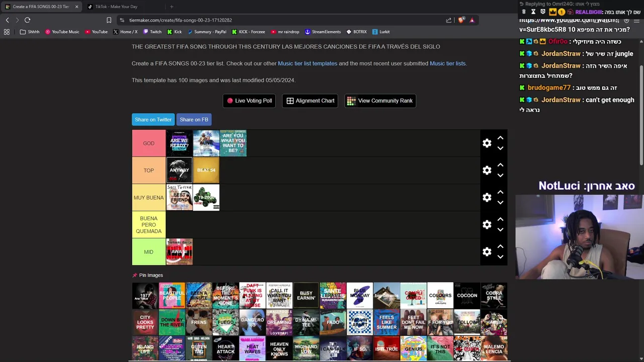The height and width of the screenshot is (362, 644).
Task: Open settings gear for the GOD tier row
Action: pos(487,143)
